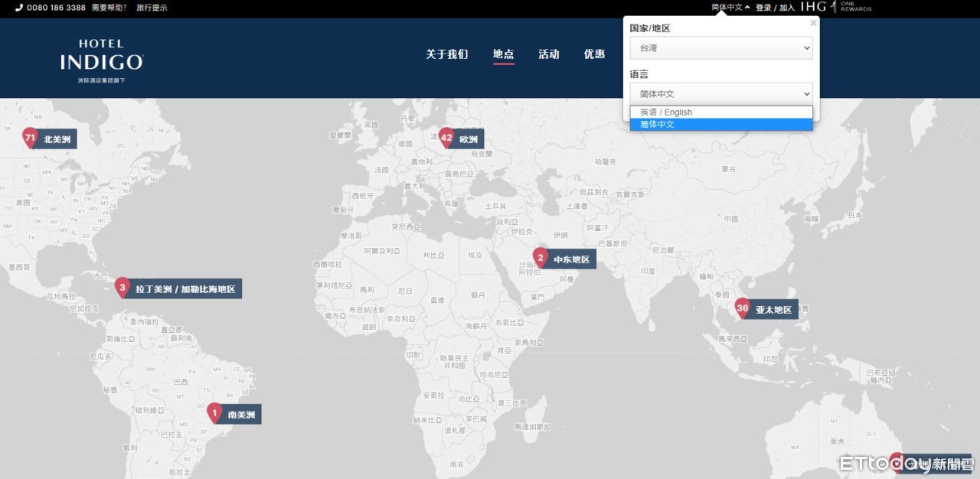Close the language settings popup
980x479 pixels.
pos(813,23)
